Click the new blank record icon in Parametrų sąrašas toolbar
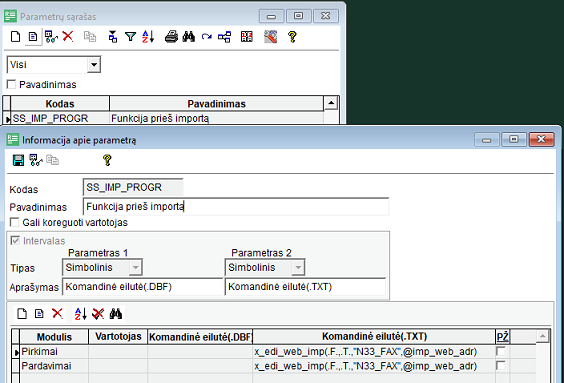This screenshot has width=564, height=383. 15,37
